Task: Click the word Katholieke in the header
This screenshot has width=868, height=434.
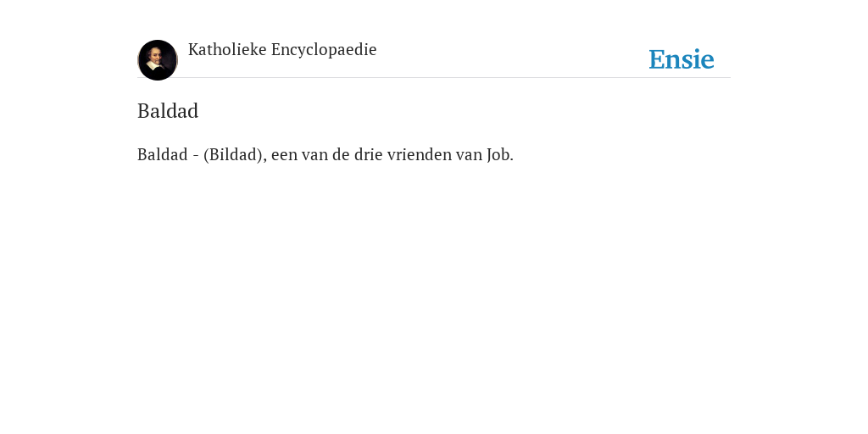Action: point(227,50)
